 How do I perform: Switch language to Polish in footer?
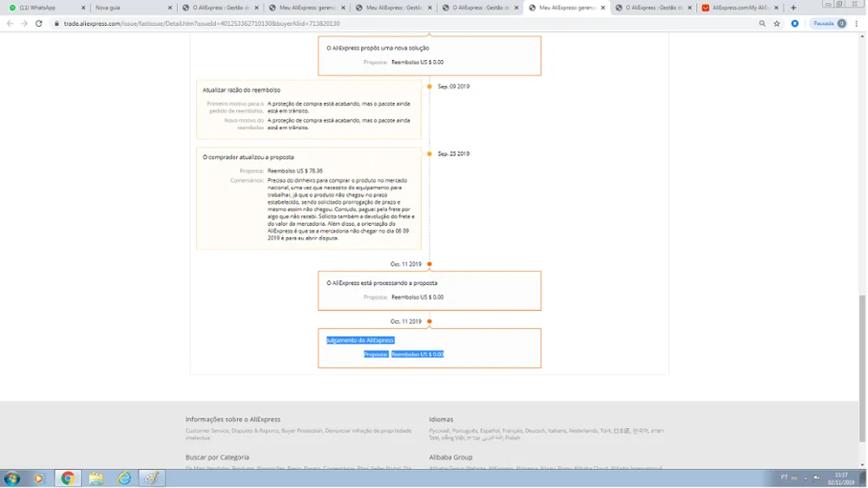pyautogui.click(x=513, y=439)
